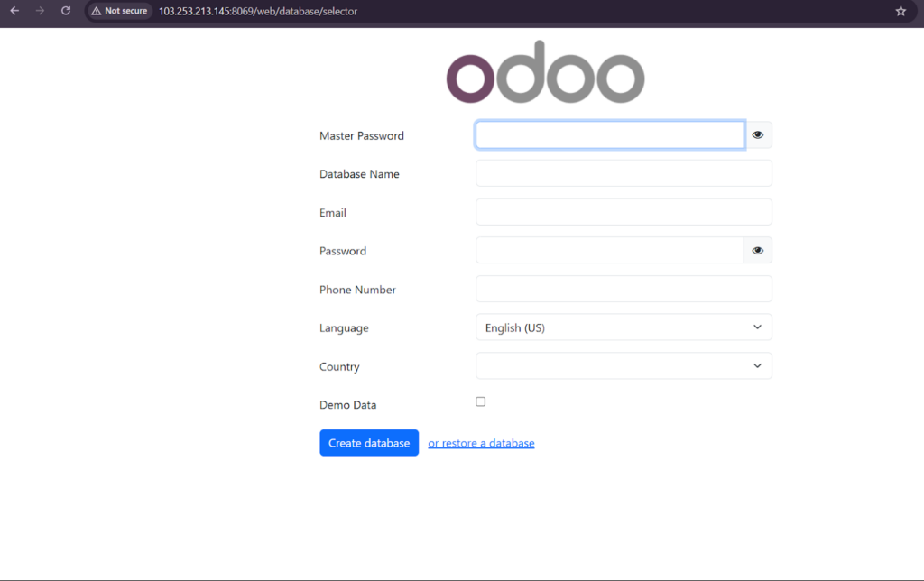
Task: Click the Database Name input field
Action: 623,172
